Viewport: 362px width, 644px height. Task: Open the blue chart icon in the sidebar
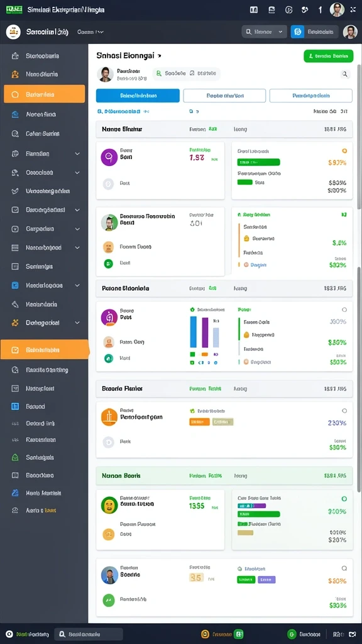coord(15,406)
